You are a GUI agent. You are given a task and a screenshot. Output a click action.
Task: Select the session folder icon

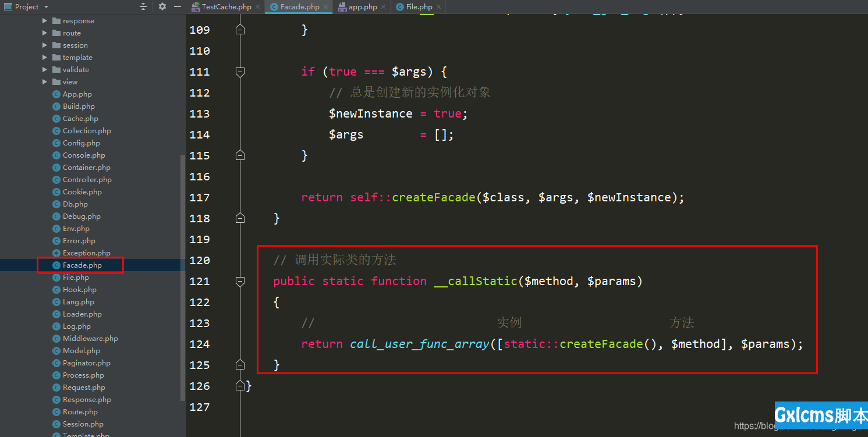click(x=56, y=45)
